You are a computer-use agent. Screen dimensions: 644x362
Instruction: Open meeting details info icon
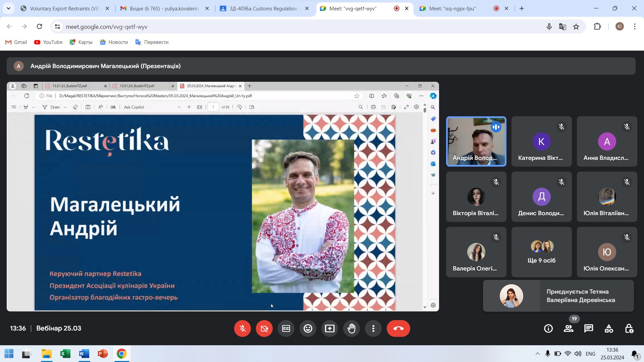click(x=548, y=328)
